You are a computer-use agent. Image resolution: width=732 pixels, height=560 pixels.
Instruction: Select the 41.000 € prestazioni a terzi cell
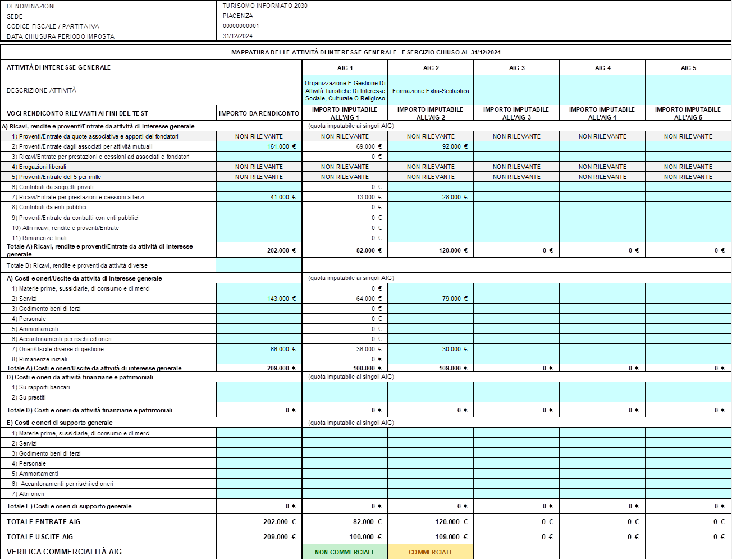pyautogui.click(x=259, y=197)
